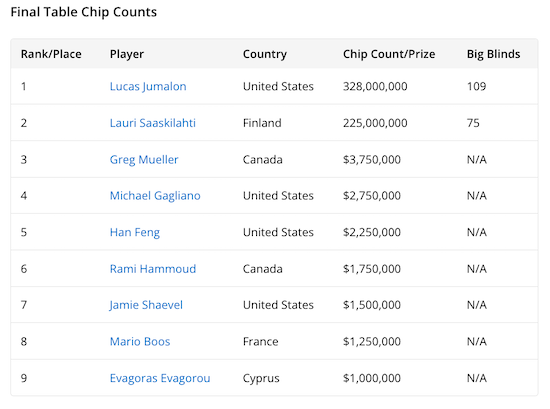The width and height of the screenshot is (550, 409).
Task: Open Lucas Jumalon player link
Action: click(148, 87)
